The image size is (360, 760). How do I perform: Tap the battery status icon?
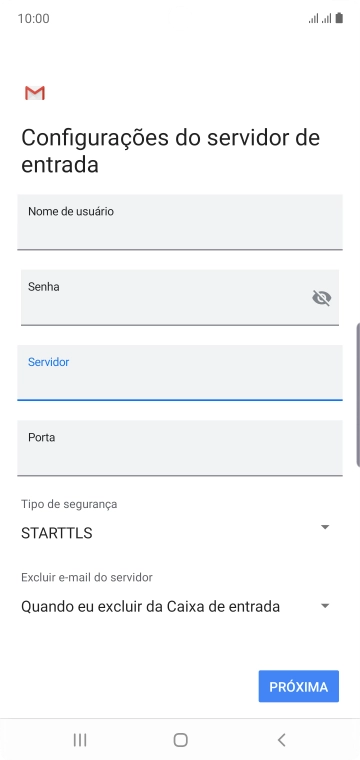click(339, 18)
